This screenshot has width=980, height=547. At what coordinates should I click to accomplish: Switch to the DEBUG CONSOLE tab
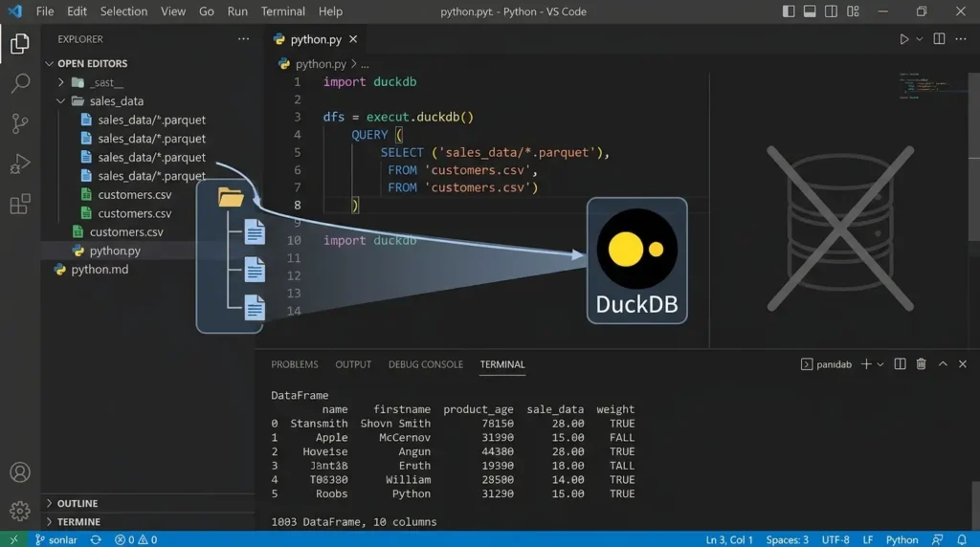(426, 364)
